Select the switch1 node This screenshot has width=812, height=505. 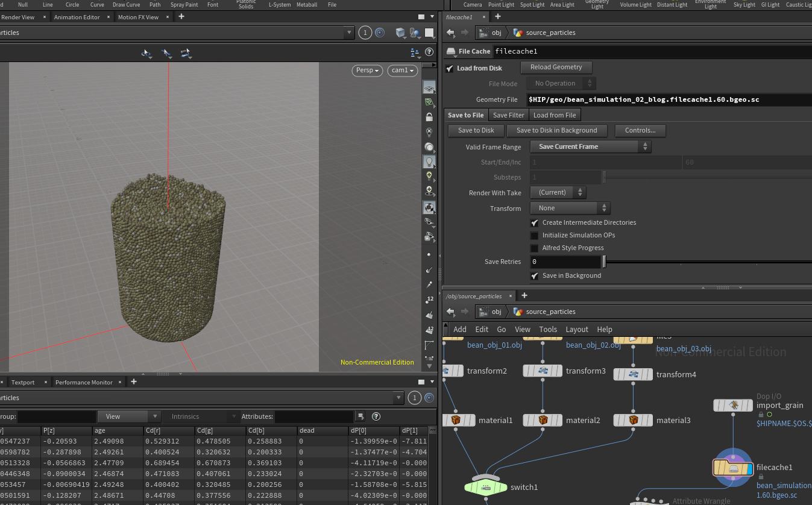point(486,487)
